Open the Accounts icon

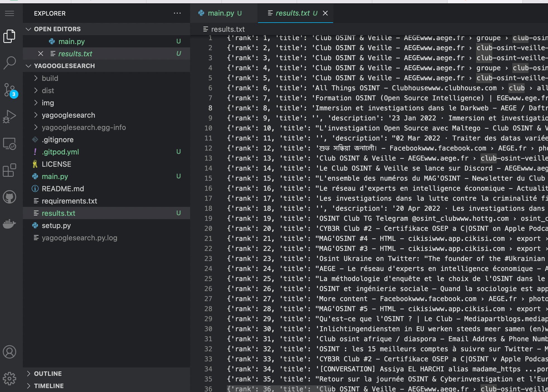(x=9, y=352)
